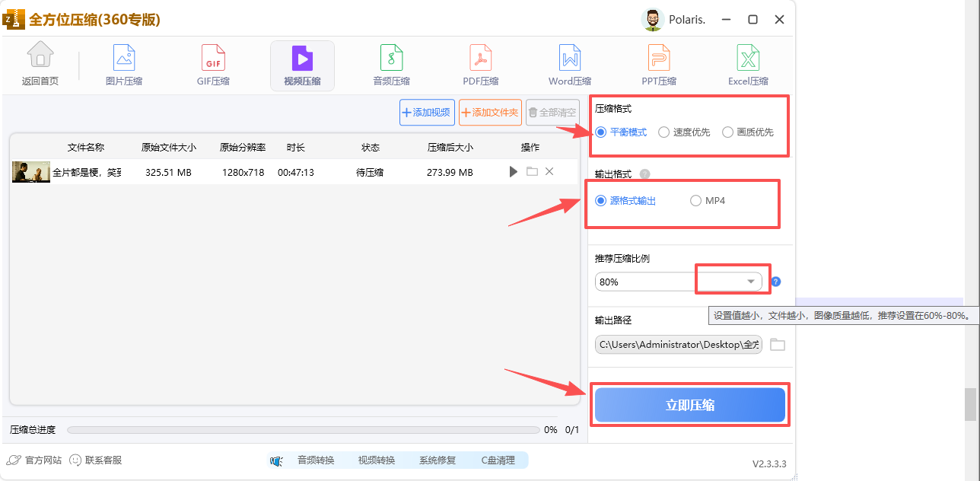Image resolution: width=980 pixels, height=481 pixels.
Task: Open the PPT压缩 tool
Action: tap(658, 65)
